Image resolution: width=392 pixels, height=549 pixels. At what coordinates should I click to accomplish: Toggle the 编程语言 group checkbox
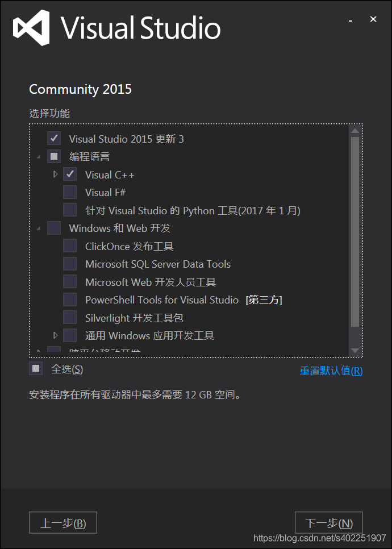(54, 156)
